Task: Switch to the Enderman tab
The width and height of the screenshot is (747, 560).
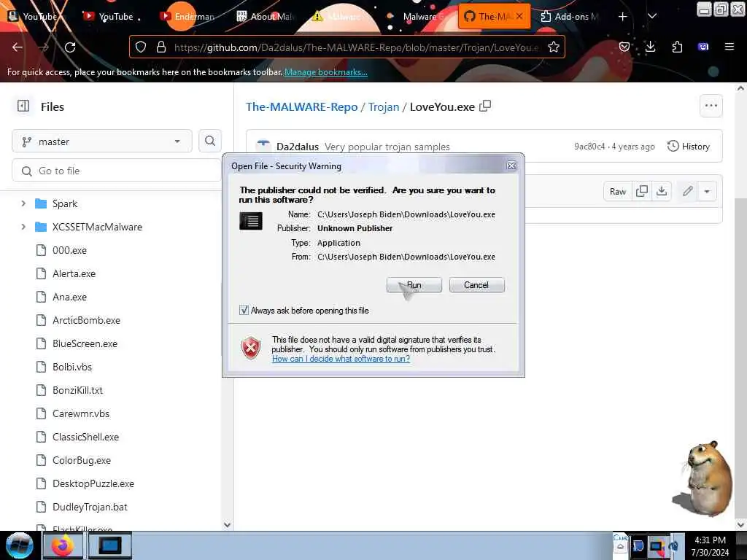Action: click(188, 17)
